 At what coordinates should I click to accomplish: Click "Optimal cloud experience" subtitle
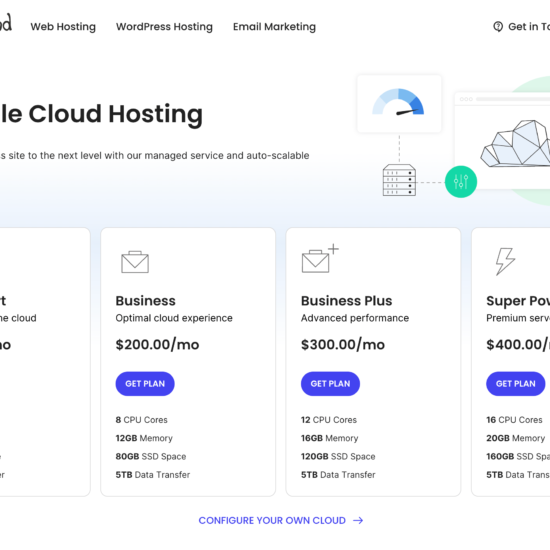tap(174, 318)
